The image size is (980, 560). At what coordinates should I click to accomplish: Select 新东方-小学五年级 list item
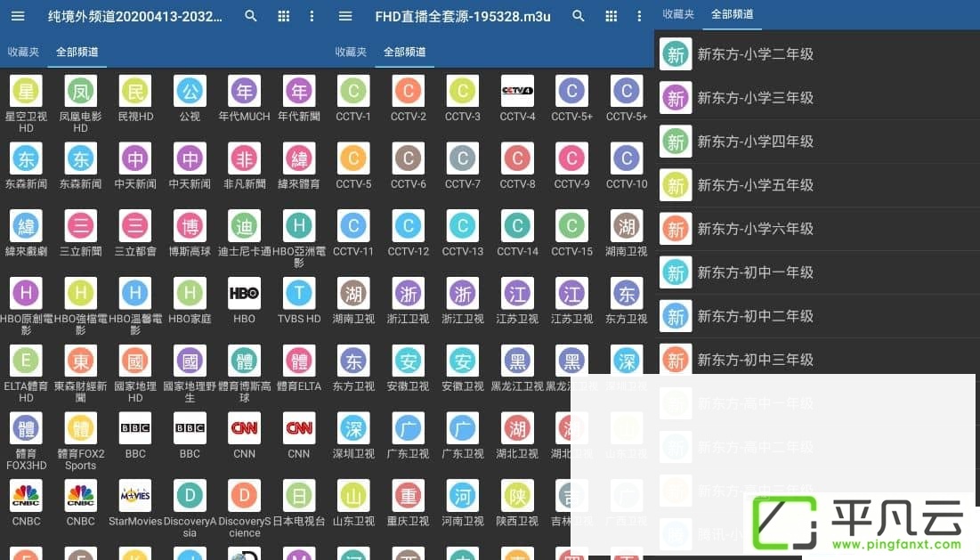pos(817,185)
